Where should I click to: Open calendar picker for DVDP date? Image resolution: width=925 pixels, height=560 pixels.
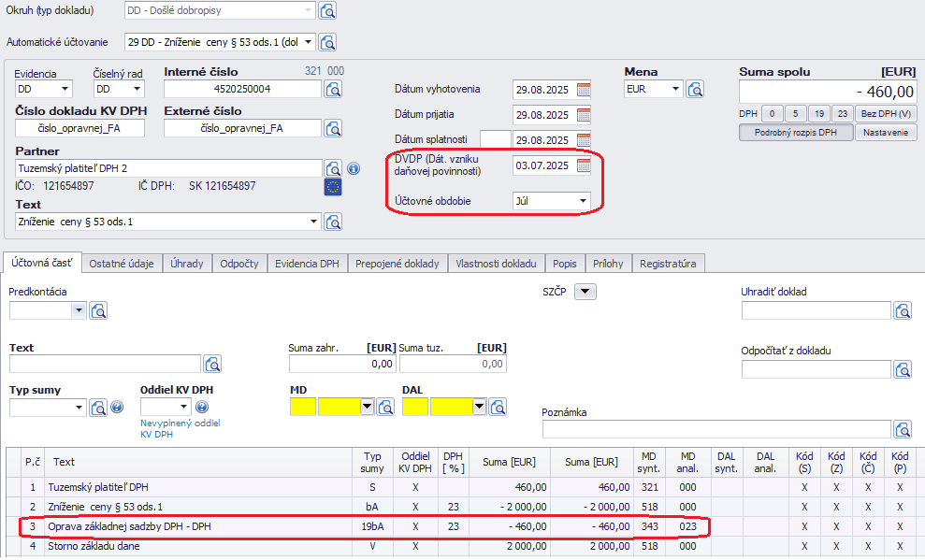click(584, 165)
